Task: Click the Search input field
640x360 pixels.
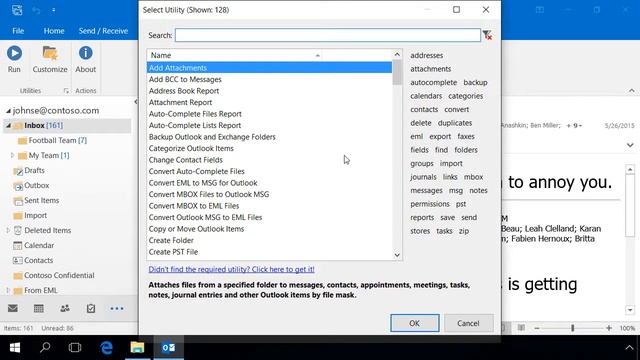Action: (x=328, y=35)
